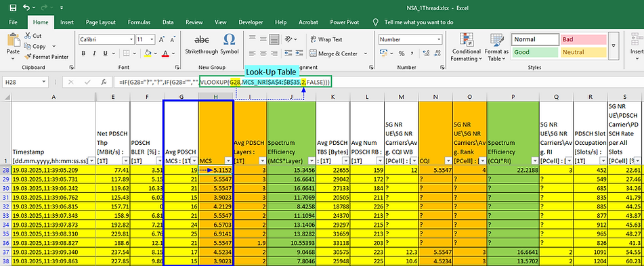
Task: Click the Cut scissors command
Action: tap(33, 36)
